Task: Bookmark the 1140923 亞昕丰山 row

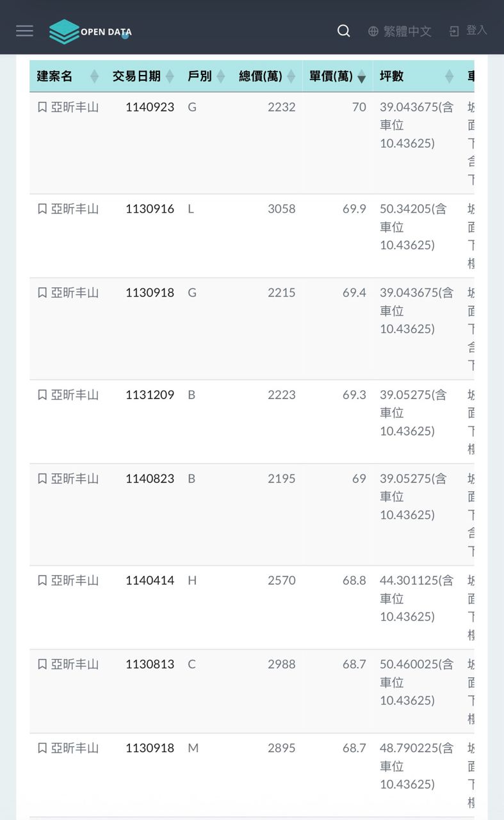Action: tap(42, 108)
